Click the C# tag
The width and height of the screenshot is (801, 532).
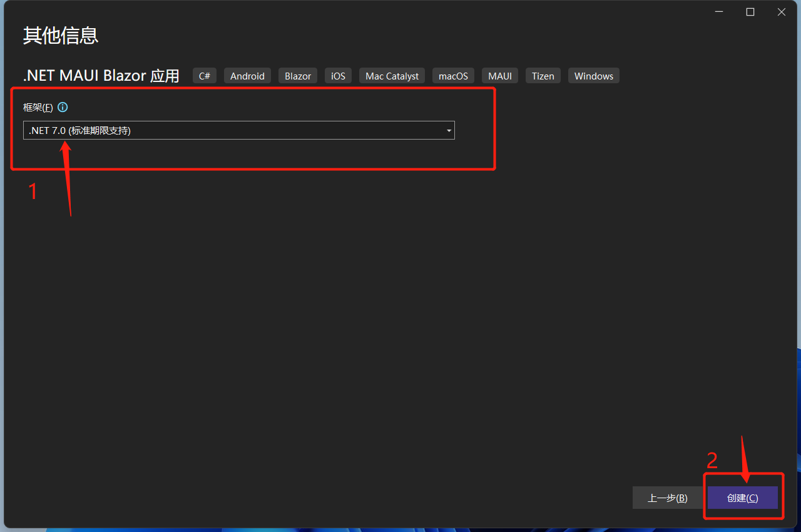[205, 76]
